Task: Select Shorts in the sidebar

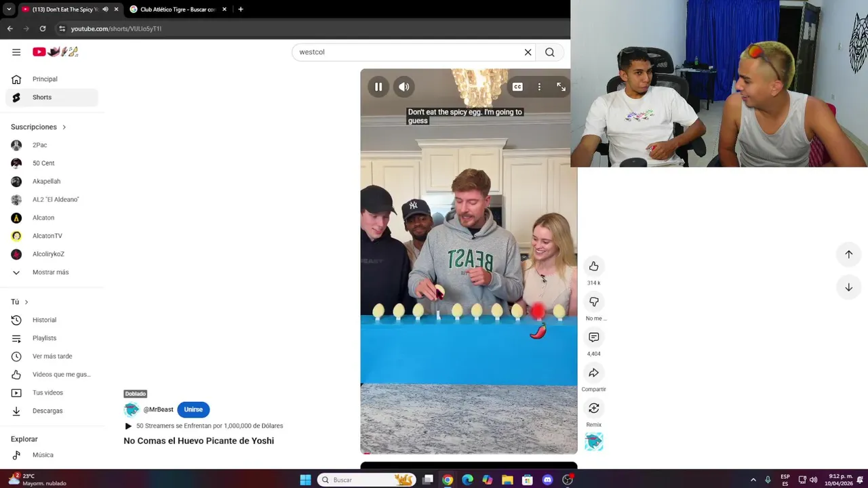Action: (52, 98)
